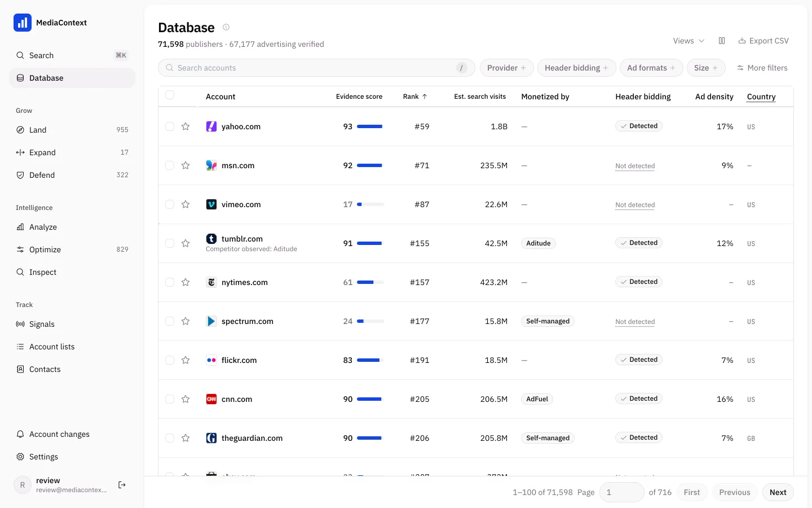Go to the Next page
The height and width of the screenshot is (508, 812).
point(778,492)
